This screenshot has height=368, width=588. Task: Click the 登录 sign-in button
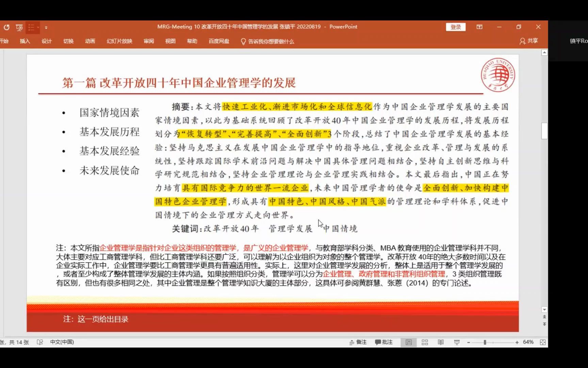click(456, 27)
